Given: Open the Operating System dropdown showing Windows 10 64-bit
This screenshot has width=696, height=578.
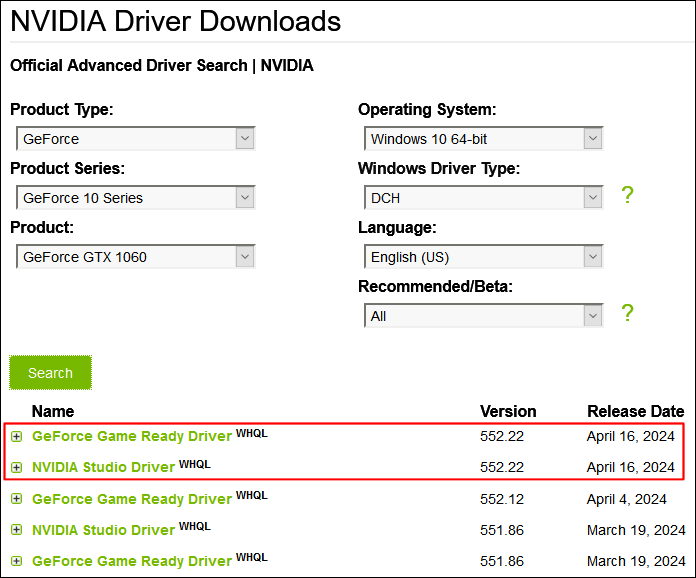Looking at the screenshot, I should (484, 139).
